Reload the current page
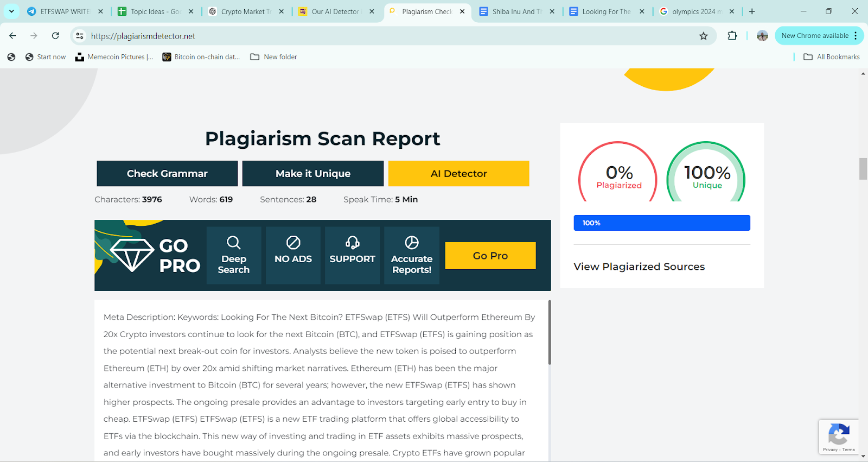The image size is (868, 462). [x=55, y=36]
